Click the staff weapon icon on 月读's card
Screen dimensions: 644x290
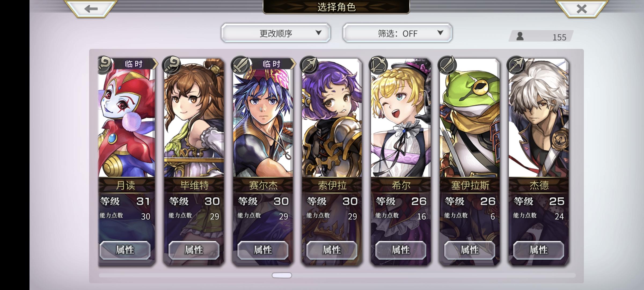[x=105, y=65]
